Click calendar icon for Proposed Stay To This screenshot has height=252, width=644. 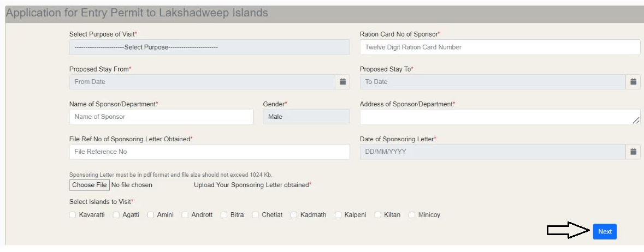(633, 82)
